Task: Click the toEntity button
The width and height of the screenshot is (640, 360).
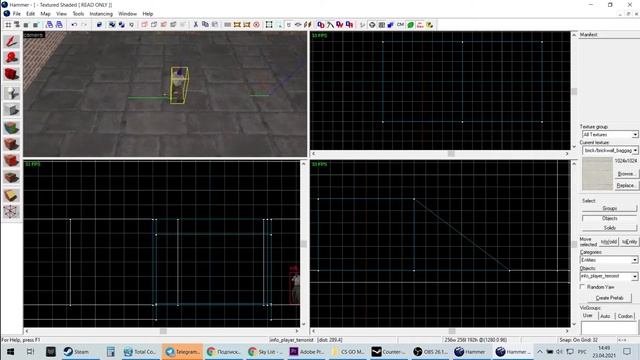Action: click(629, 242)
